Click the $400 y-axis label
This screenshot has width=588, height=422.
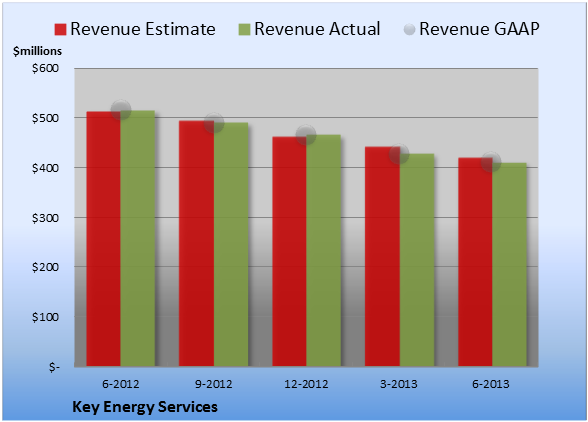click(45, 168)
